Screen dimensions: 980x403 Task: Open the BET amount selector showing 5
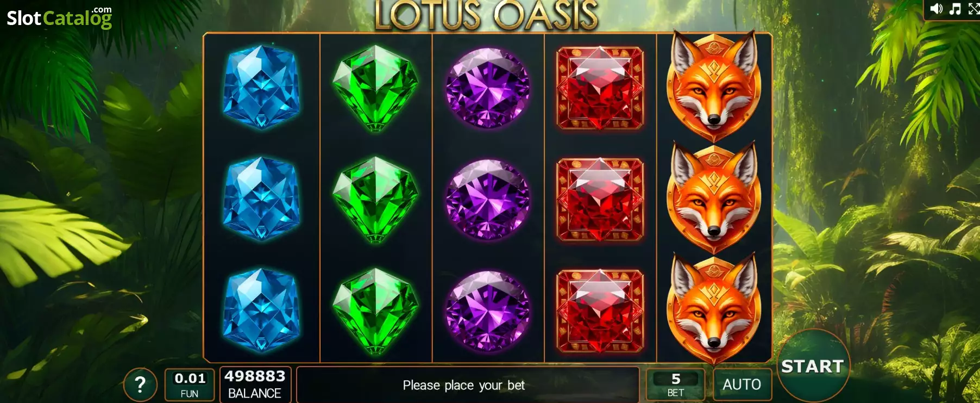(676, 385)
